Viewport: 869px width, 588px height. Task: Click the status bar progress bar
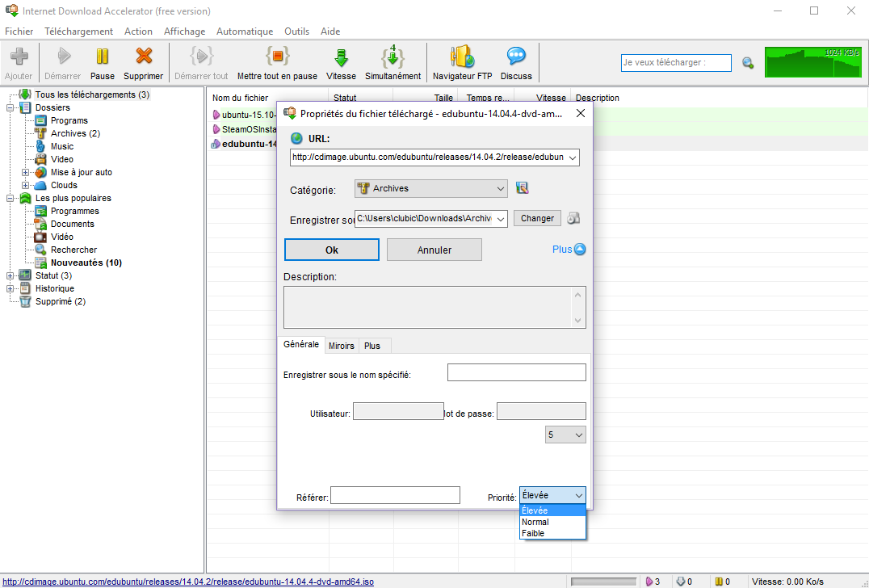click(604, 582)
